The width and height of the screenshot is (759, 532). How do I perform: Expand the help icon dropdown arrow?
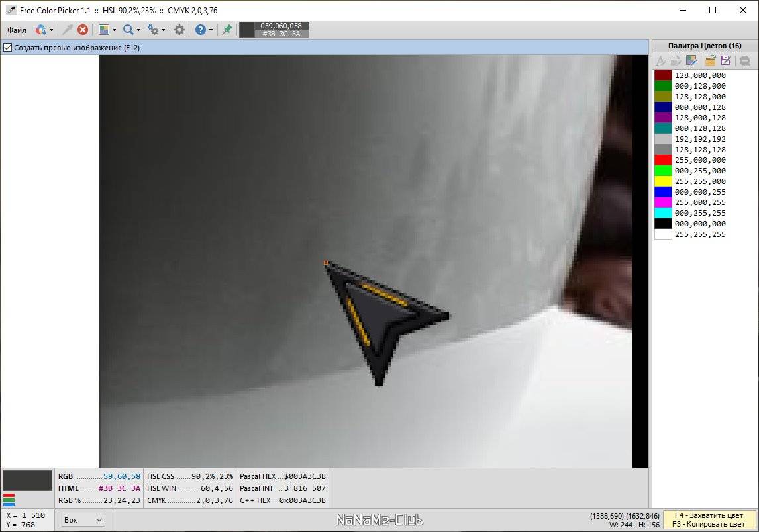pos(211,30)
